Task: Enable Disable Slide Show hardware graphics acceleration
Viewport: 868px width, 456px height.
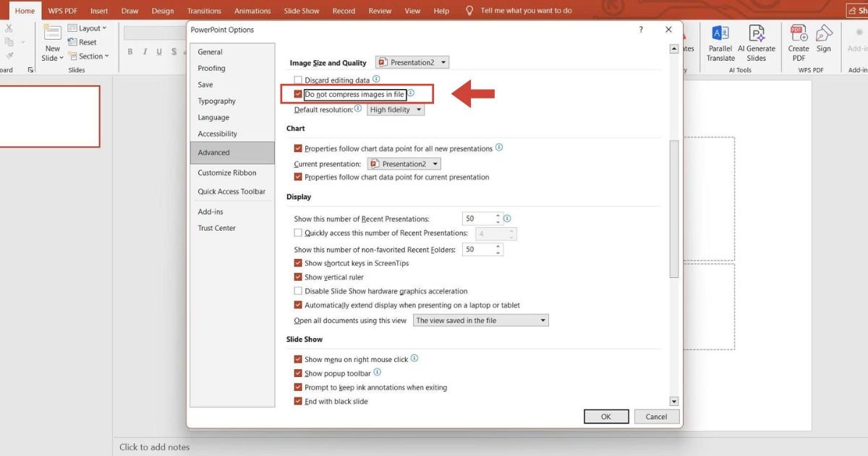Action: tap(298, 291)
